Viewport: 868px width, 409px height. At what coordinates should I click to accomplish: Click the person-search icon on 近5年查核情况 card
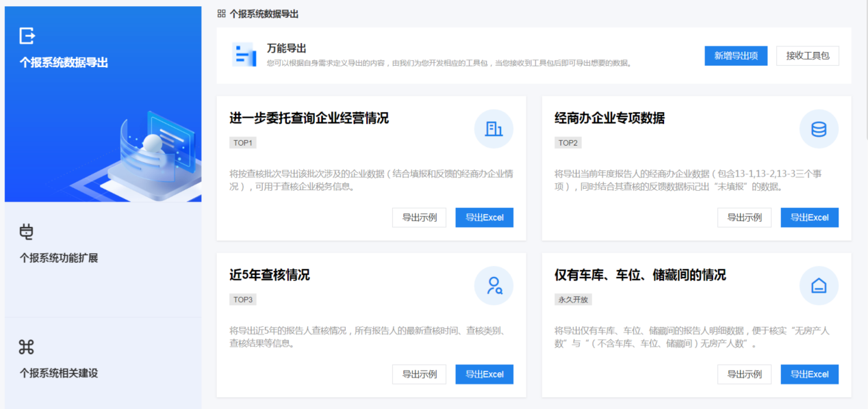(494, 285)
